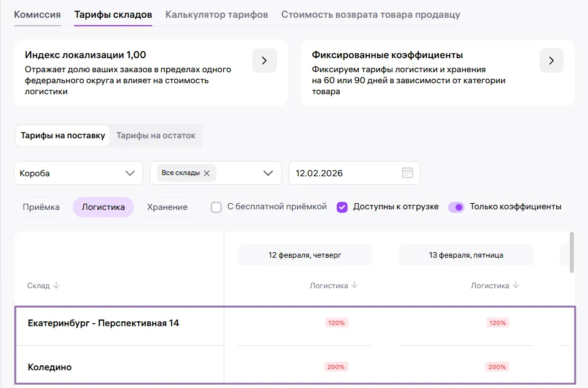Sort by Склад column arrow
The image size is (588, 388).
[x=56, y=286]
